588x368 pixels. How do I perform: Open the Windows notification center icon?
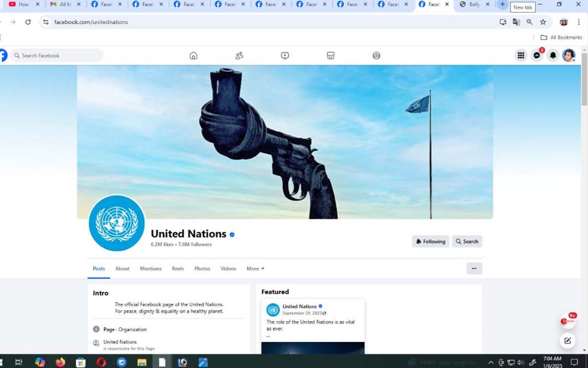click(x=574, y=362)
